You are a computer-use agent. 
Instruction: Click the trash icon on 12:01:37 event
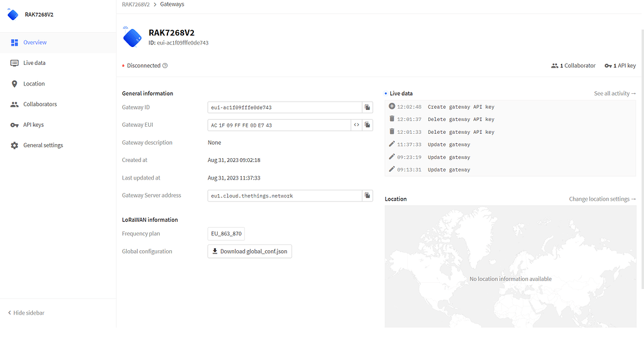(392, 118)
